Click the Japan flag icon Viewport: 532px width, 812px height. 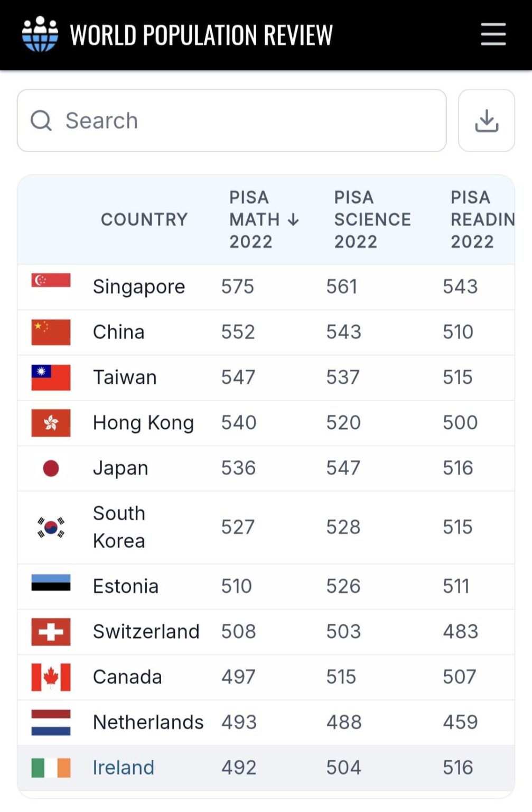click(51, 468)
